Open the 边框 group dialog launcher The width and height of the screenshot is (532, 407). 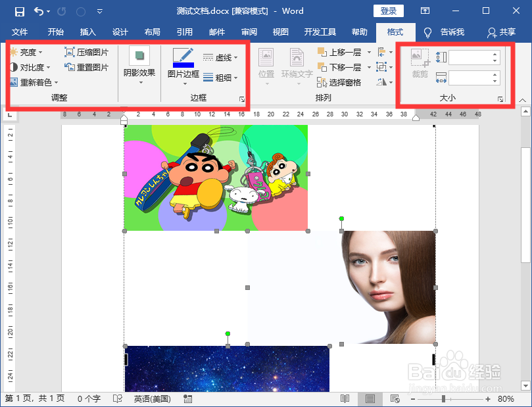coord(242,99)
